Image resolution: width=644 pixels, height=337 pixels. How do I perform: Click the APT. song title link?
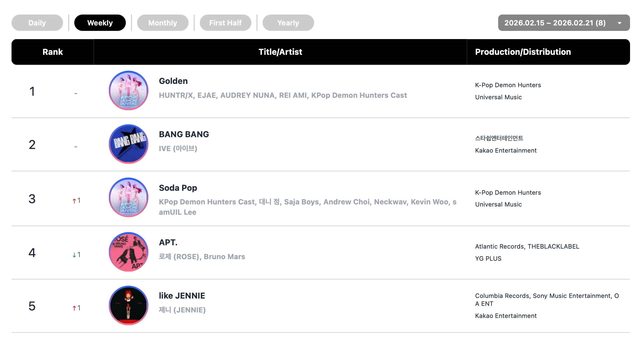coord(168,243)
